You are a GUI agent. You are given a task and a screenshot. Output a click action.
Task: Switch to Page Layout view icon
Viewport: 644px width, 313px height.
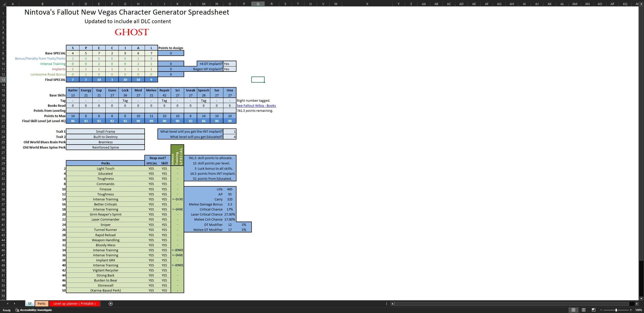pos(583,310)
